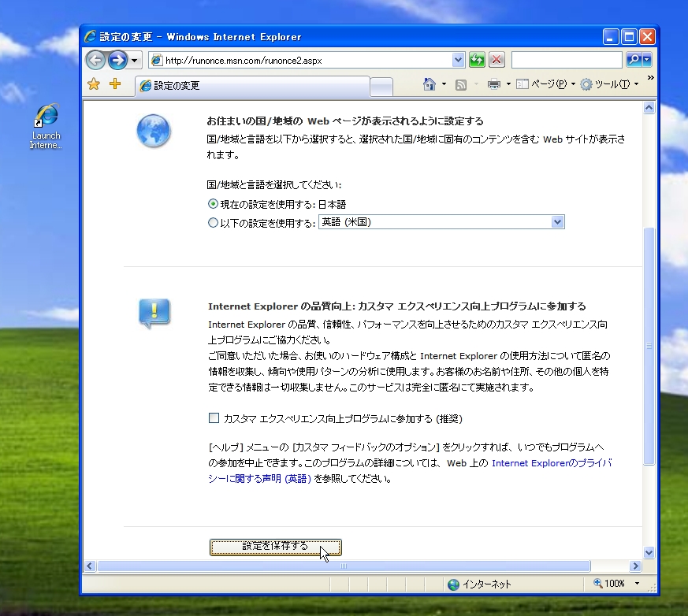This screenshot has height=616, width=688.
Task: Click the red Stop loading icon
Action: click(496, 60)
